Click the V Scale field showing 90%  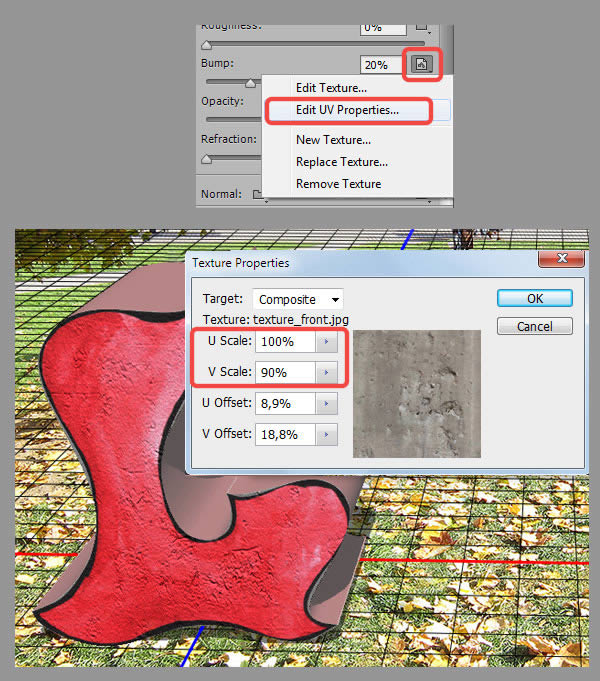[285, 372]
